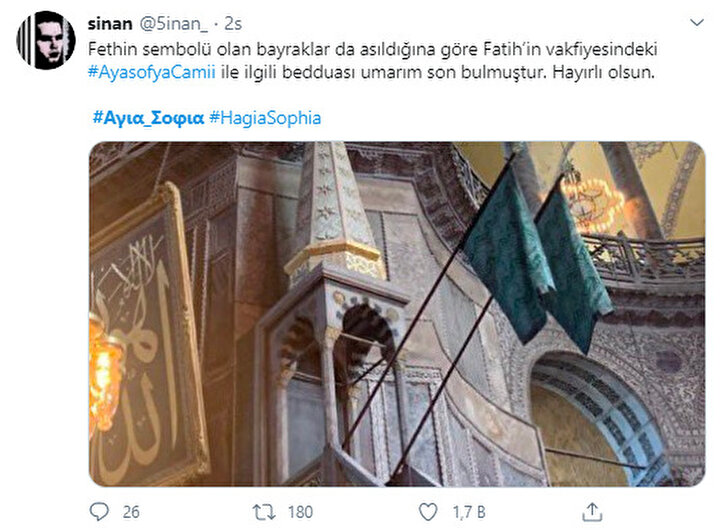Reply to the tweet via speech bubble icon

[x=99, y=512]
